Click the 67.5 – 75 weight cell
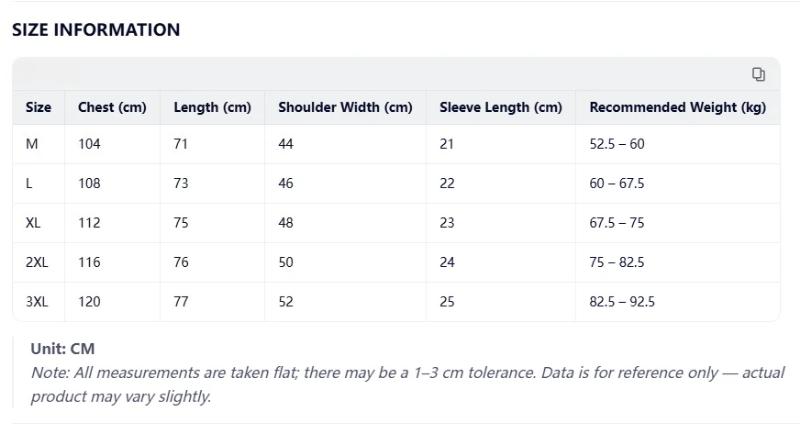The image size is (800, 437). coord(617,223)
